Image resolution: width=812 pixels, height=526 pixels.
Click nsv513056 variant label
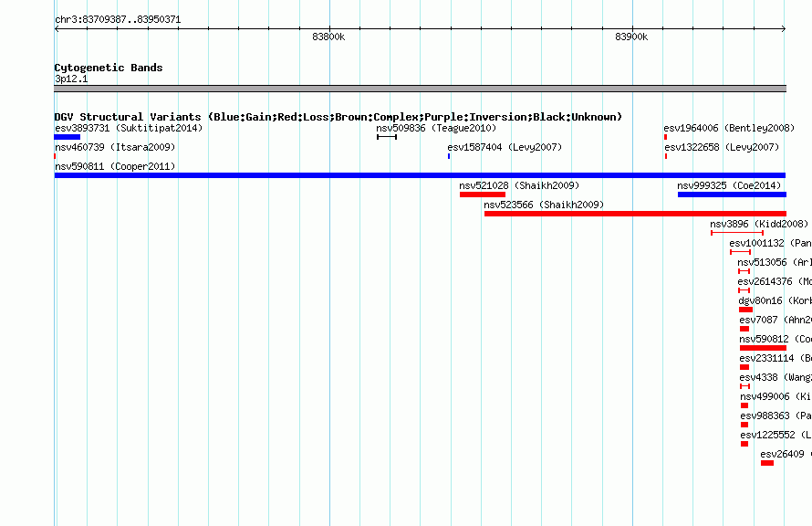(x=775, y=262)
